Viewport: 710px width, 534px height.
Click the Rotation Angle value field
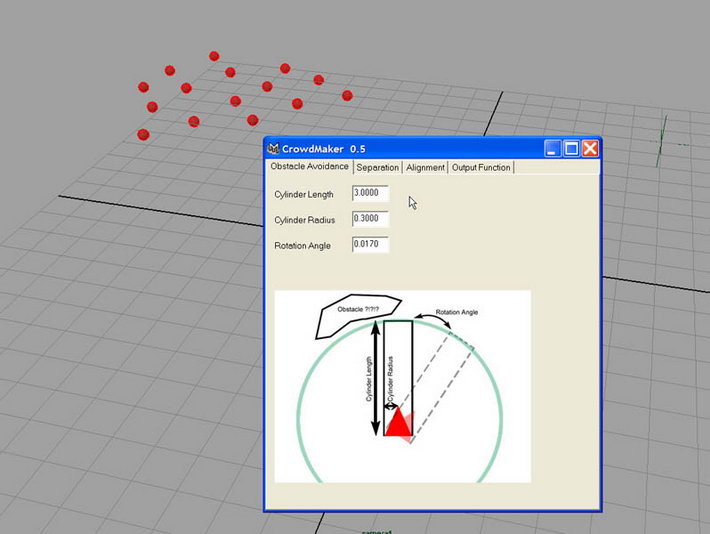click(x=370, y=244)
